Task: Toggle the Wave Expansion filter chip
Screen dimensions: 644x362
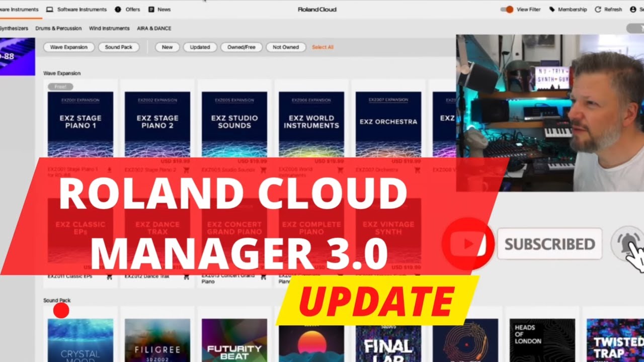Action: 69,47
